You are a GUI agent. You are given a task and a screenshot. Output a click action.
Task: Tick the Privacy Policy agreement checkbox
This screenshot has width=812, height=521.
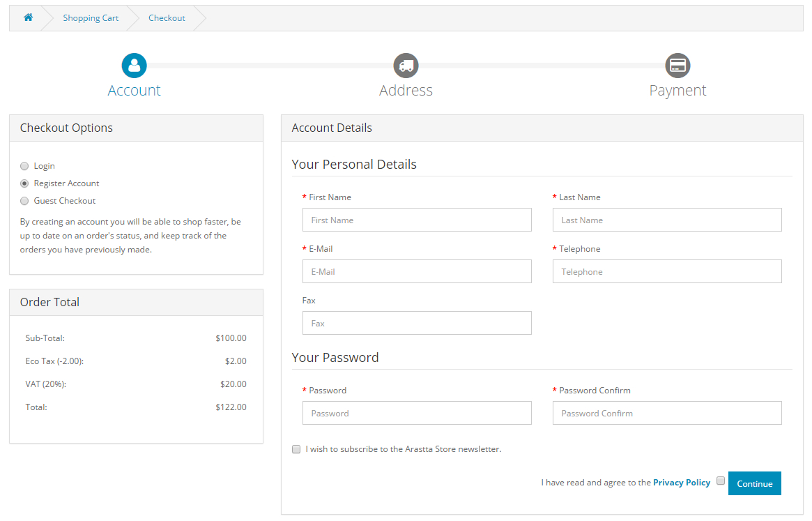pyautogui.click(x=720, y=481)
